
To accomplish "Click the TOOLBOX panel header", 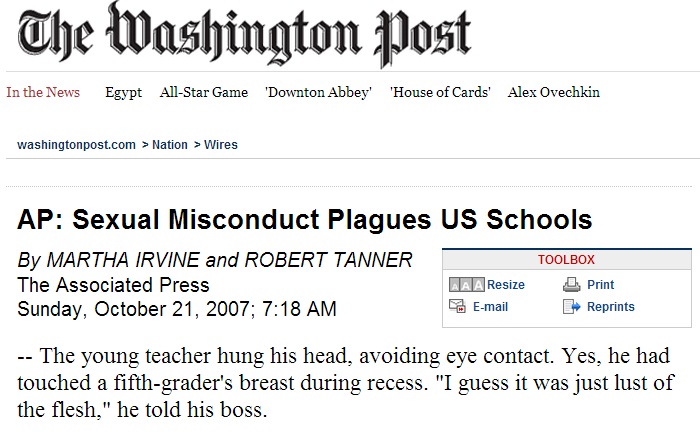I will [x=567, y=259].
